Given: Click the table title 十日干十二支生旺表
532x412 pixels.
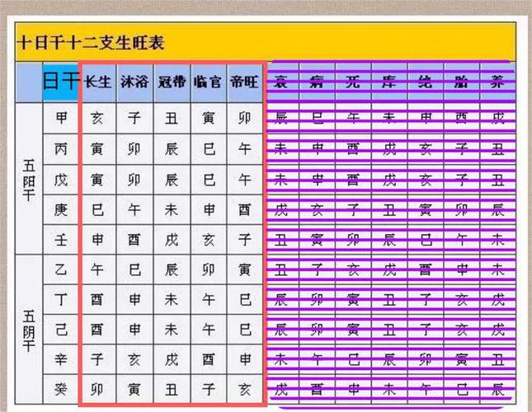Looking at the screenshot, I should (x=91, y=43).
